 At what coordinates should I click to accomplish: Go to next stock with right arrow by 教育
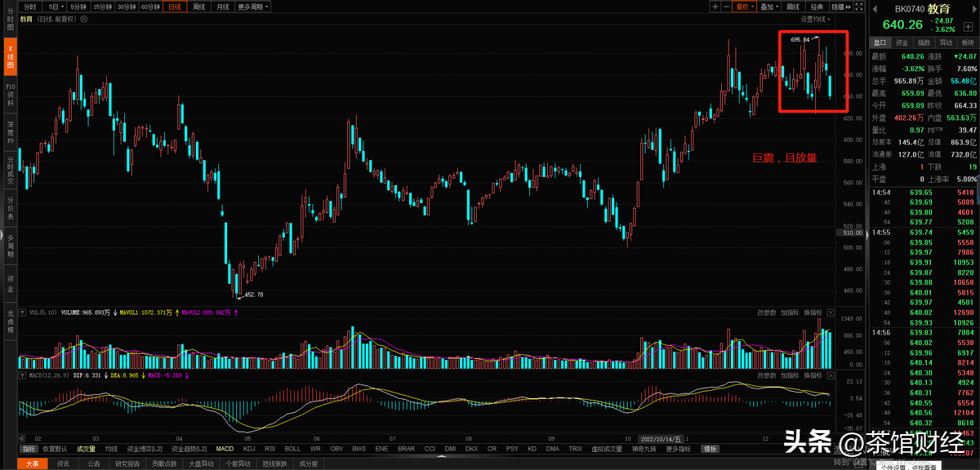974,9
